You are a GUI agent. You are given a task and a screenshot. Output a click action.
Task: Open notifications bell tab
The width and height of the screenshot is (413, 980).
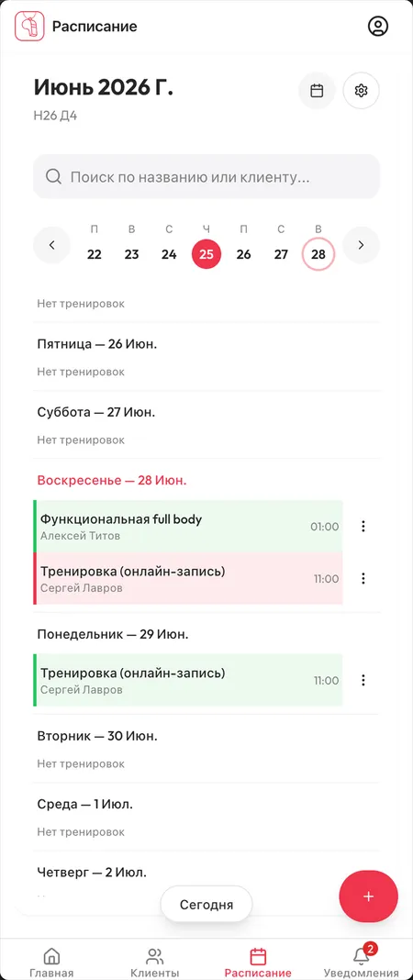[x=361, y=963]
